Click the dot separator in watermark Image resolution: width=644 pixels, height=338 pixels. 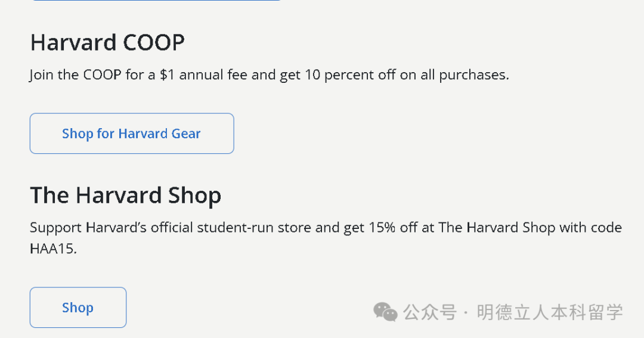point(466,312)
